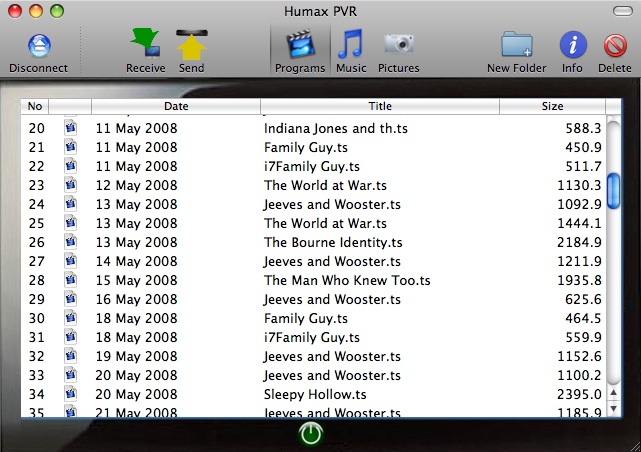Select Family Guy.ts in row 21
641x452 pixels.
tap(306, 148)
